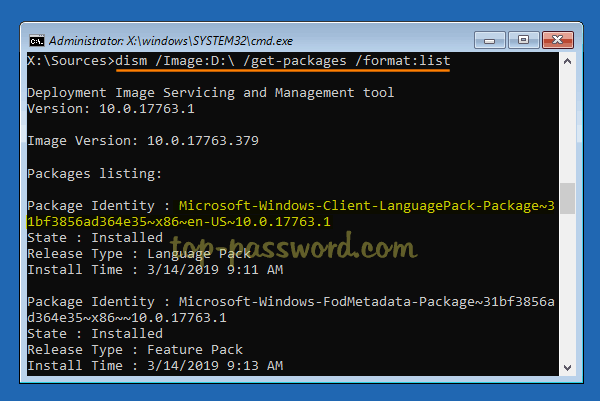Click the Install Time 9:11 AM line
The width and height of the screenshot is (600, 401).
click(x=155, y=270)
